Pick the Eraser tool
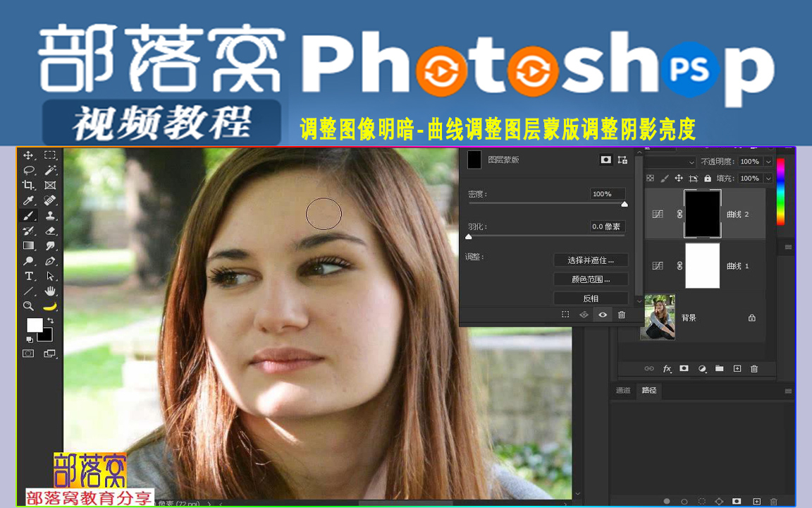 (x=50, y=231)
